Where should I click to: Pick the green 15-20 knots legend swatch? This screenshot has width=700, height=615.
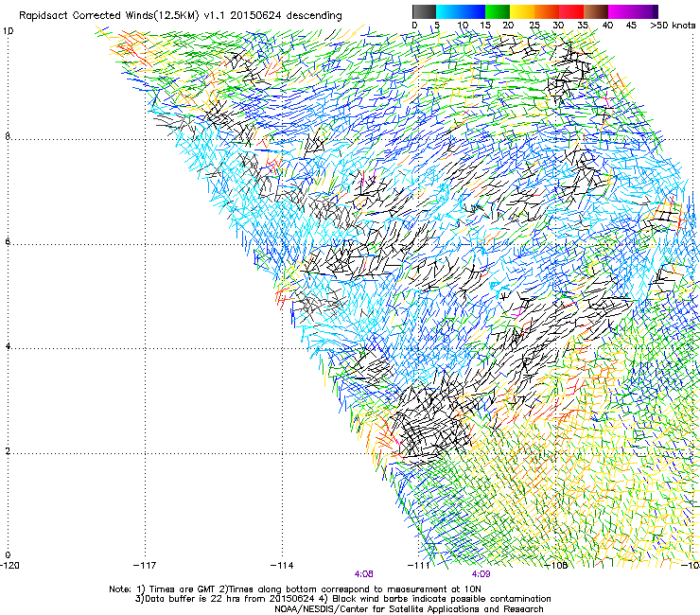tap(498, 11)
